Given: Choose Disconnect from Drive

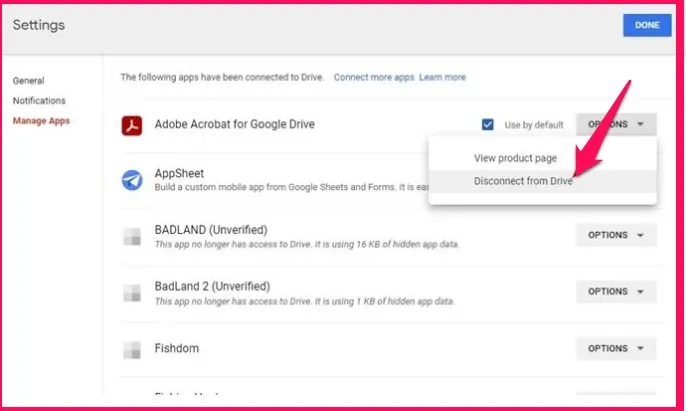Looking at the screenshot, I should click(x=542, y=181).
